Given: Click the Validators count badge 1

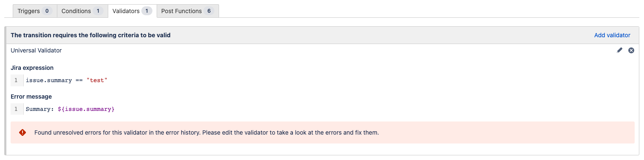Looking at the screenshot, I should (x=147, y=11).
